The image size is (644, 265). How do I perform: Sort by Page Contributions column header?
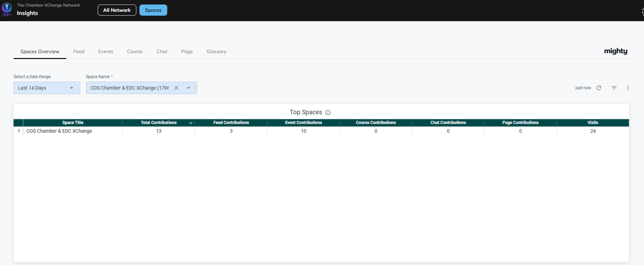pos(521,123)
